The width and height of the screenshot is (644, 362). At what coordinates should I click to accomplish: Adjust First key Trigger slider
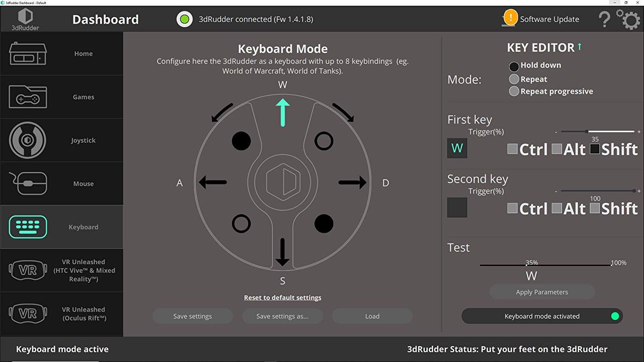[x=597, y=132]
